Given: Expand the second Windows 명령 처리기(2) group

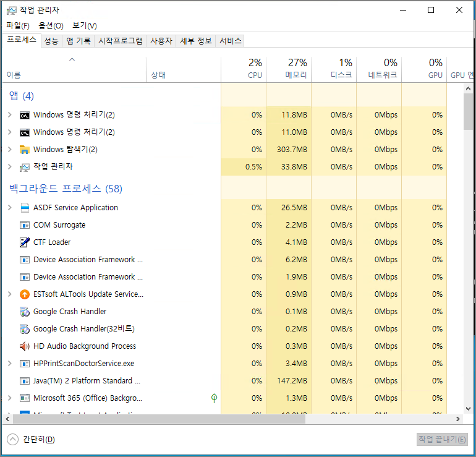Looking at the screenshot, I should [10, 132].
